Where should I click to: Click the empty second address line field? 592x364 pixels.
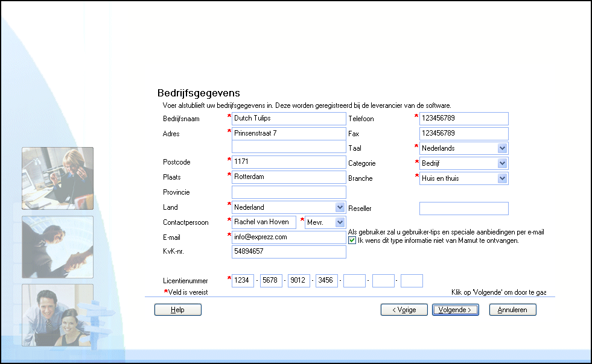point(289,146)
